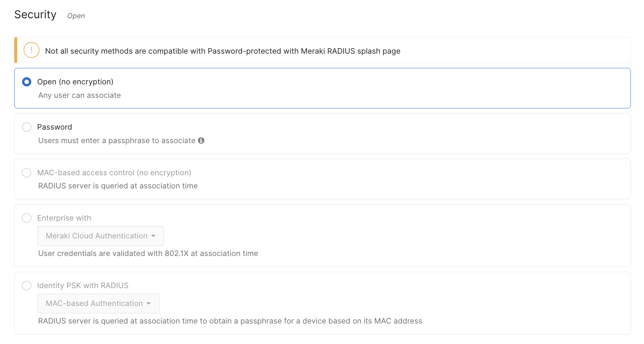This screenshot has height=344, width=644.
Task: Click caret arrow on Meraki Cloud Authentication
Action: (153, 236)
